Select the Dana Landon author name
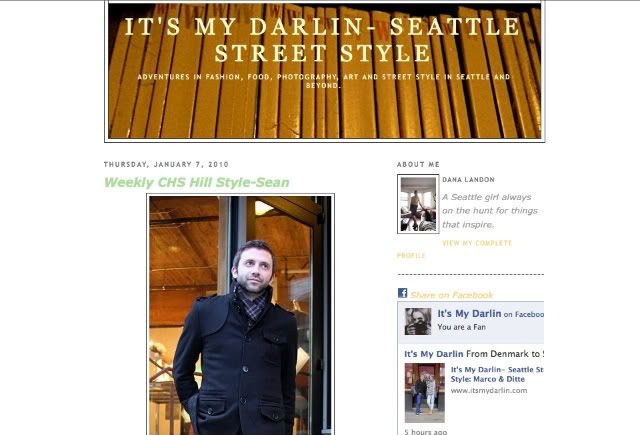The image size is (640, 435). pos(468,180)
